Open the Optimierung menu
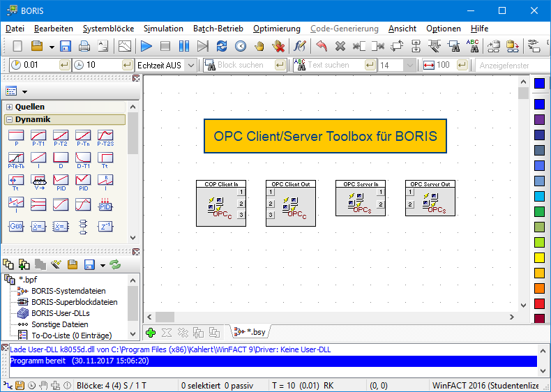The width and height of the screenshot is (551, 392). (277, 29)
